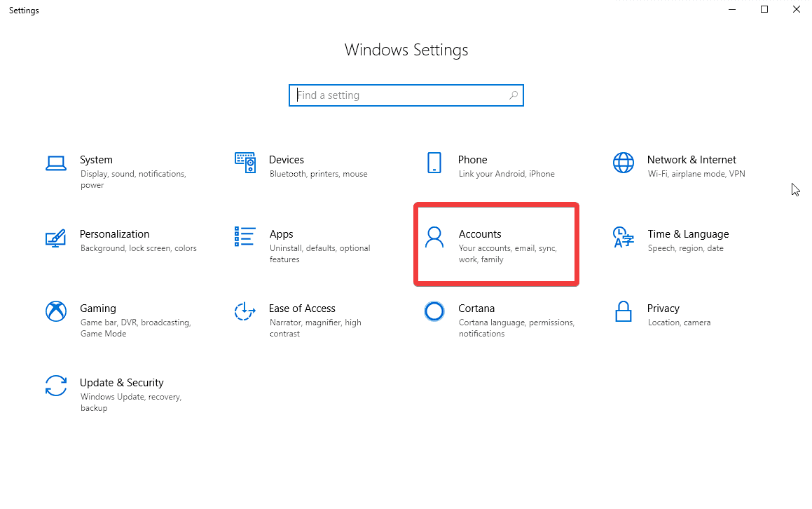Select the Cortana icon
Viewport: 812px width, 509px height.
(434, 311)
